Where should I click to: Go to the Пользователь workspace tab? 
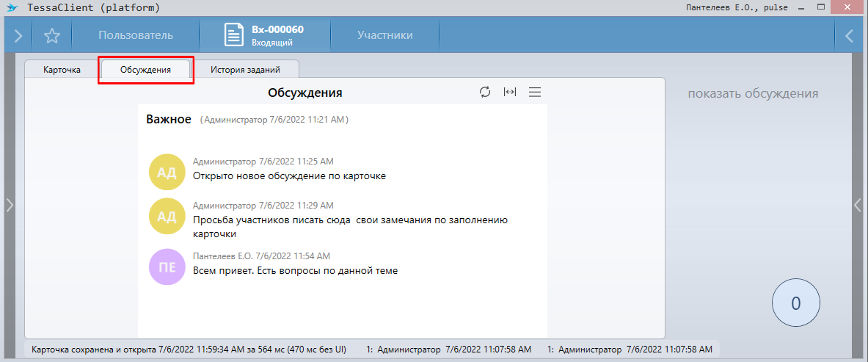pyautogui.click(x=136, y=35)
